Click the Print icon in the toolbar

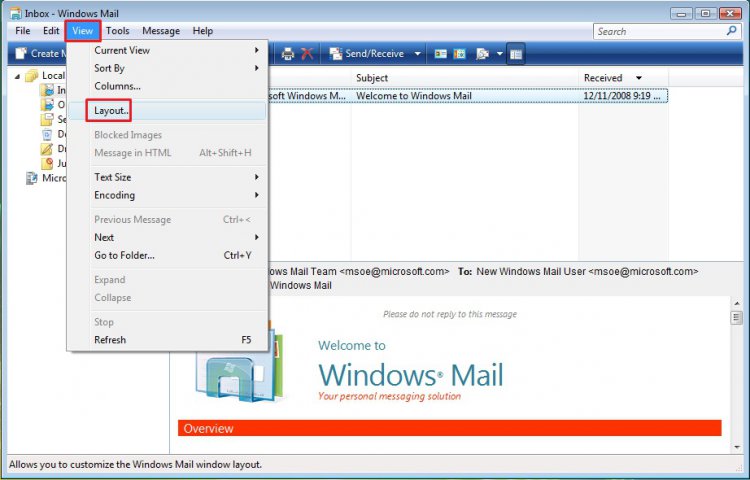point(287,54)
